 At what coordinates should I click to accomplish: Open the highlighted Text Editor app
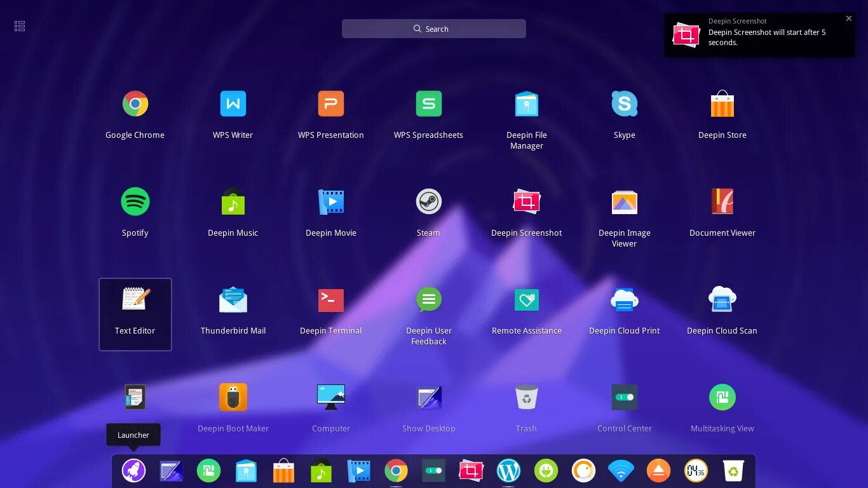[x=135, y=314]
